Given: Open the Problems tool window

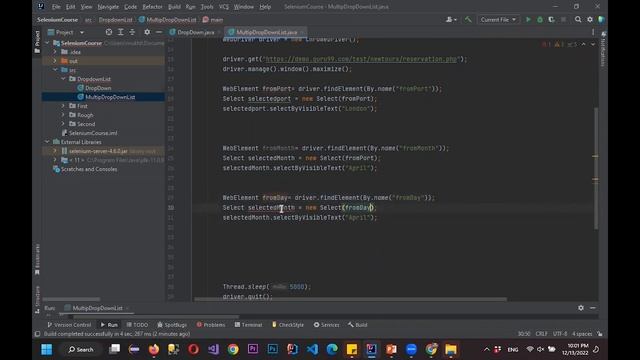Looking at the screenshot, I should pos(211,324).
